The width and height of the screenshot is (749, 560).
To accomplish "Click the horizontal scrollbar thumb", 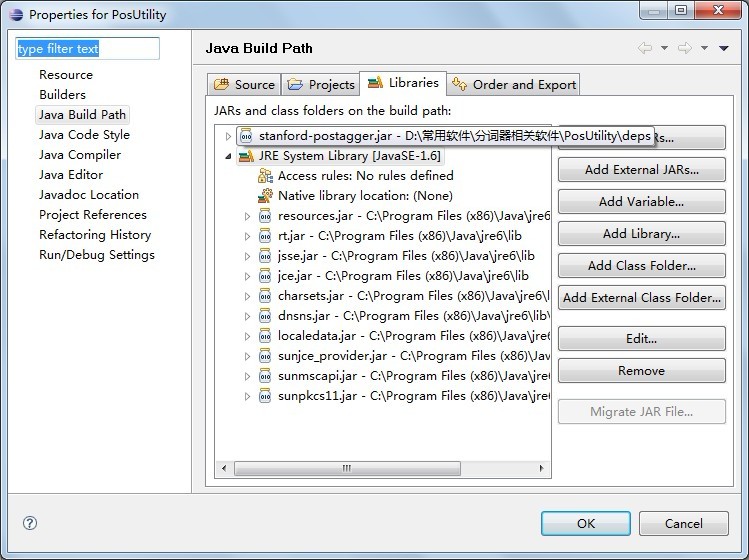I will point(347,468).
